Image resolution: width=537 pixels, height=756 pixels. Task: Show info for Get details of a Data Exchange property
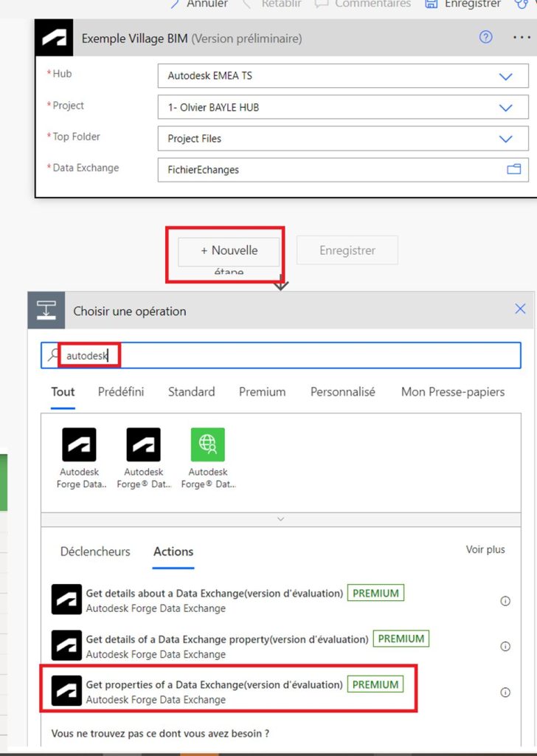[x=505, y=646]
